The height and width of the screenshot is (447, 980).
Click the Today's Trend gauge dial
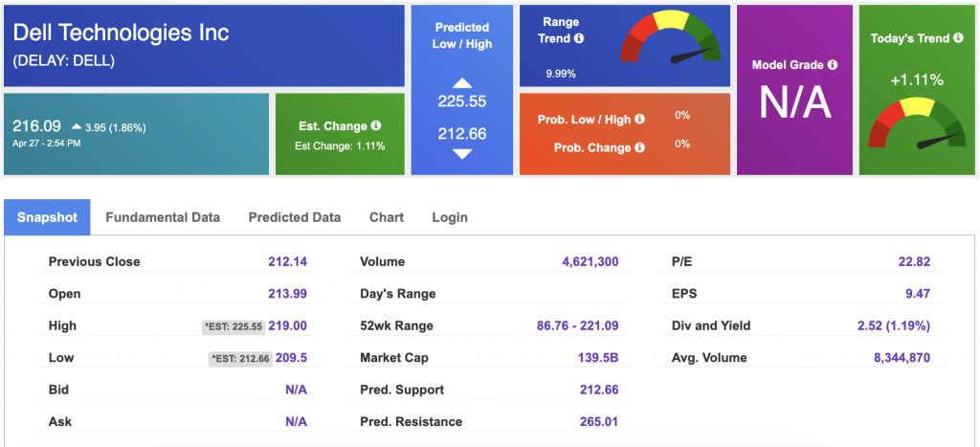coord(917,122)
